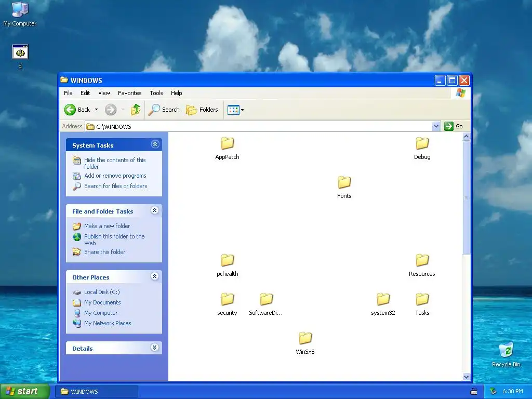Screen dimensions: 532x399
Task: Select the Tasks folder
Action: pos(422,304)
